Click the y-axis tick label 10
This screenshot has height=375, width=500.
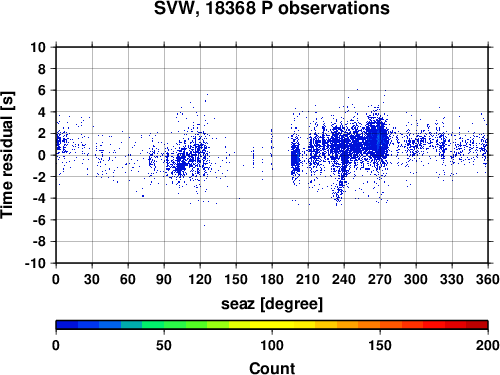coord(38,47)
